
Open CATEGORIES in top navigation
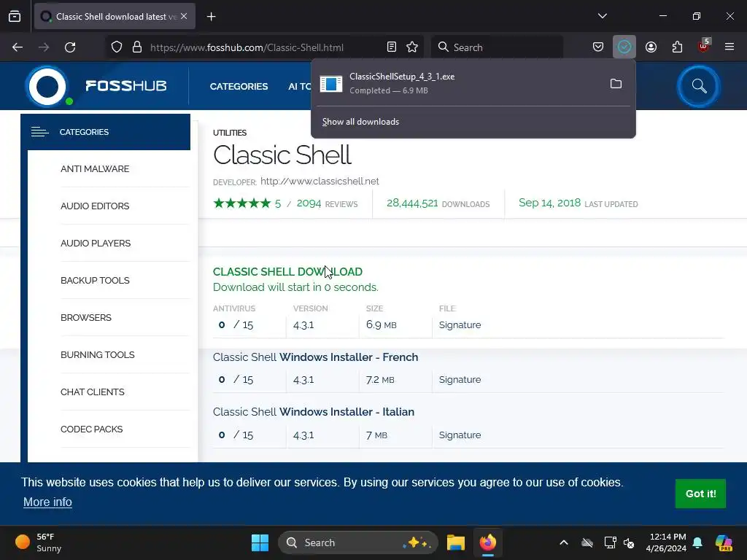(x=239, y=86)
